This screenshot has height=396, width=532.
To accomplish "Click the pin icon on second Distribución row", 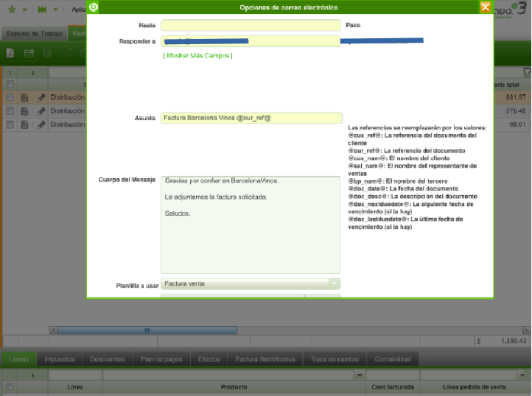I will pyautogui.click(x=41, y=110).
